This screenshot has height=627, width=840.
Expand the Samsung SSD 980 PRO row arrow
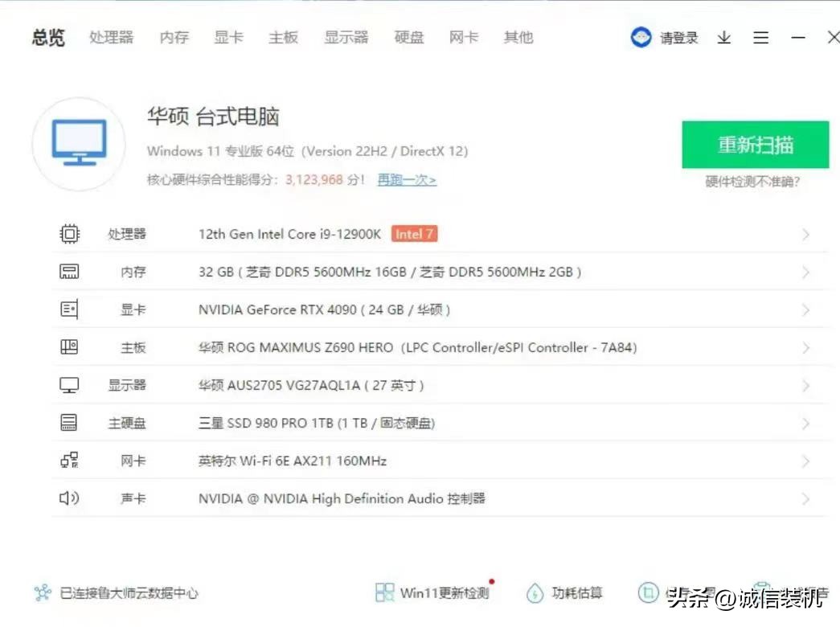coord(805,424)
